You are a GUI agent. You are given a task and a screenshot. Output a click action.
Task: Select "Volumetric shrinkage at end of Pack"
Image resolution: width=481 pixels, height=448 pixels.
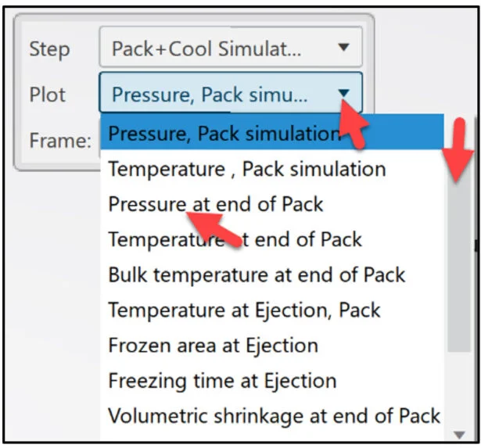tap(274, 416)
